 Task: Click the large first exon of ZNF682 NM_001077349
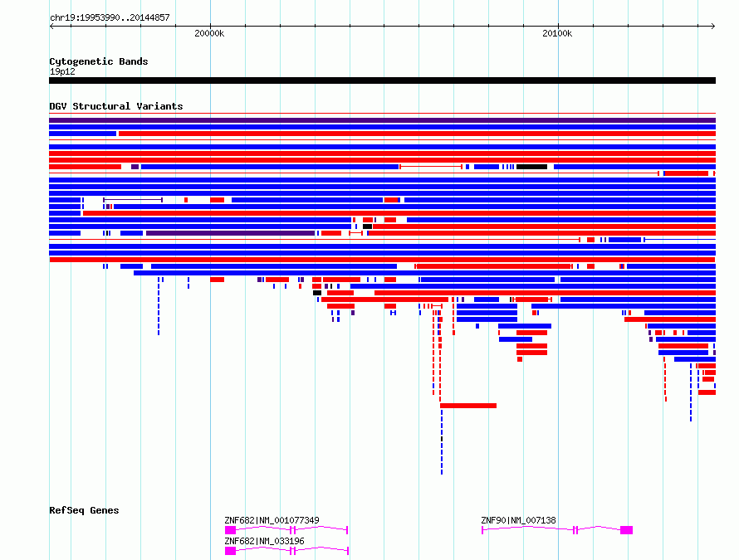click(231, 530)
